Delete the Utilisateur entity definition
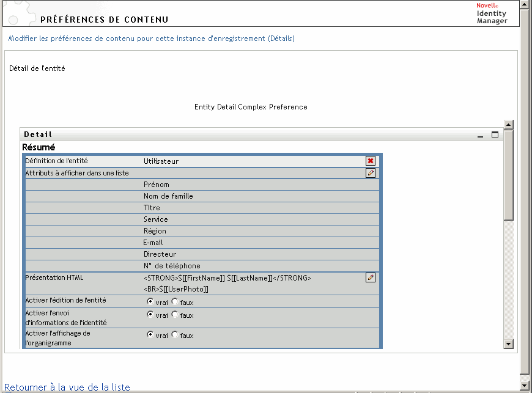The height and width of the screenshot is (393, 532). tap(370, 161)
